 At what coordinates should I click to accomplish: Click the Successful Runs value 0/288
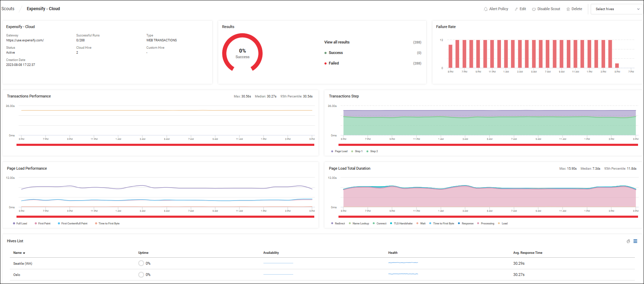80,40
